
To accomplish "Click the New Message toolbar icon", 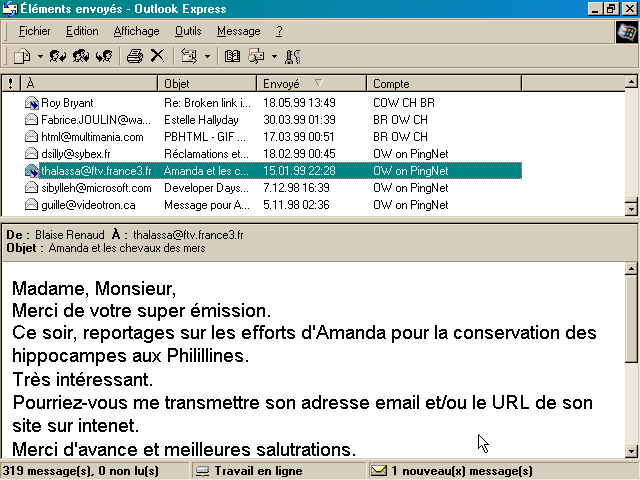I will [x=22, y=56].
